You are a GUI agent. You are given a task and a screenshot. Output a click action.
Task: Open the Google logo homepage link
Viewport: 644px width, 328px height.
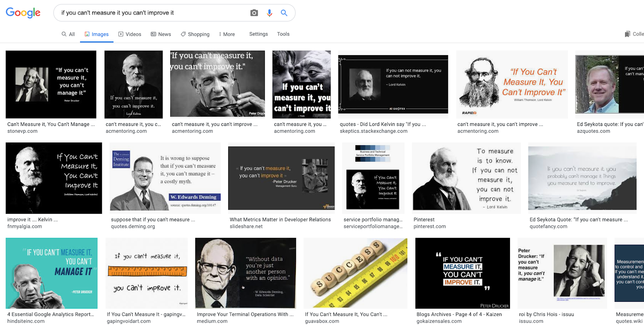[x=23, y=13]
